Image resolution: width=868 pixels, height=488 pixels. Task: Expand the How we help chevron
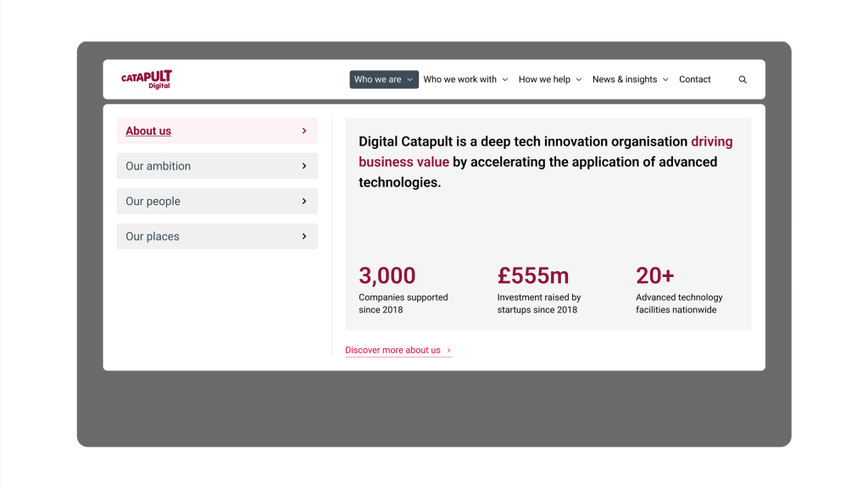(579, 80)
